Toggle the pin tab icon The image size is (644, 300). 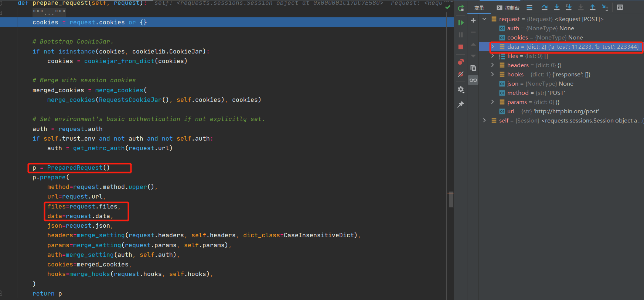click(x=461, y=104)
